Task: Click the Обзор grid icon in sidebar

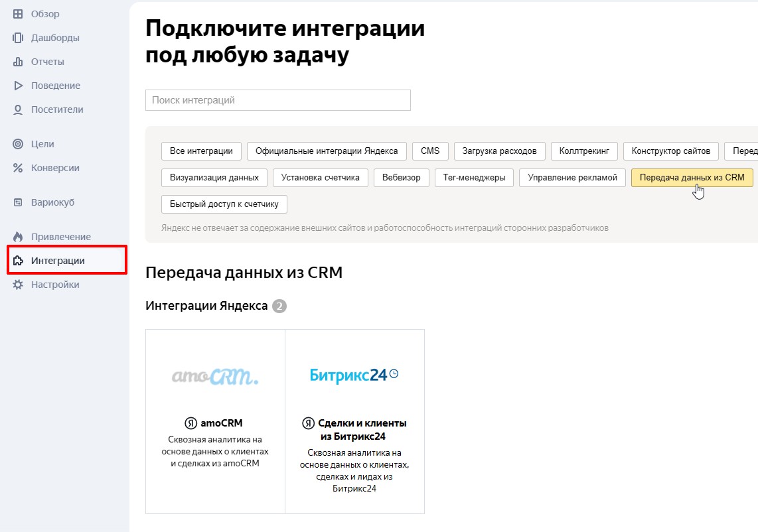Action: (x=18, y=14)
